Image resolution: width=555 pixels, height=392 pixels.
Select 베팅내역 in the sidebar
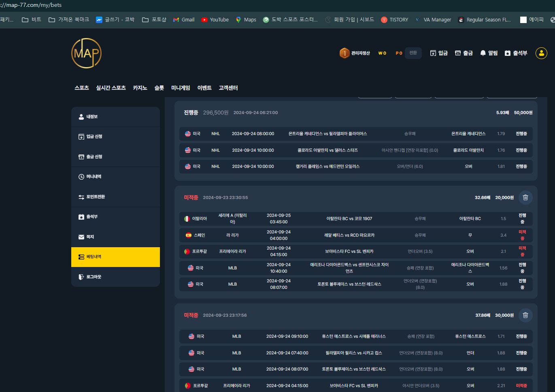click(x=115, y=257)
